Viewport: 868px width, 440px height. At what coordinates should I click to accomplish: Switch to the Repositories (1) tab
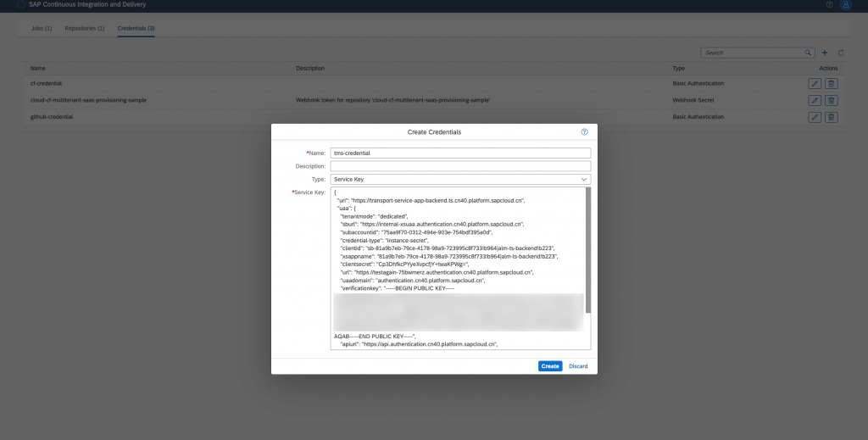point(84,28)
